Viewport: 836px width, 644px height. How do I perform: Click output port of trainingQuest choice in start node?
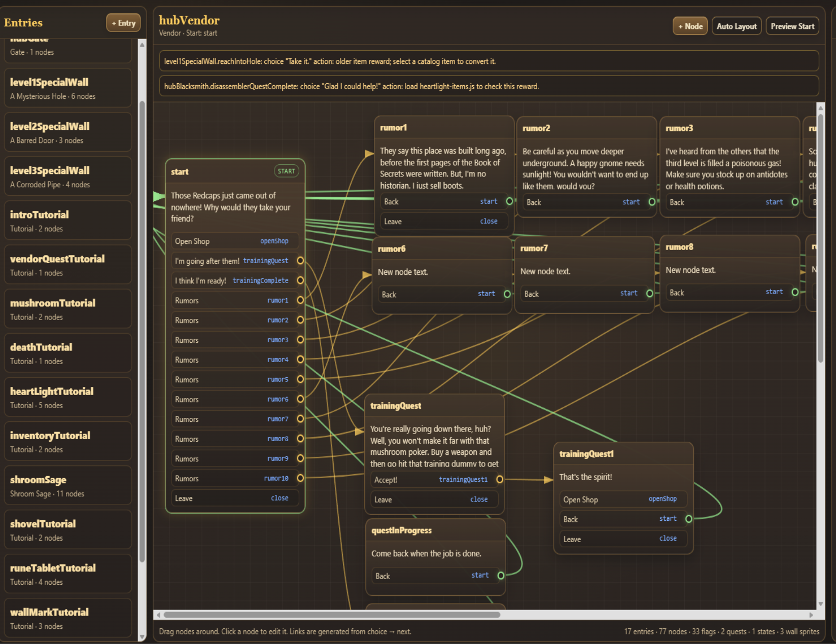[x=300, y=261]
